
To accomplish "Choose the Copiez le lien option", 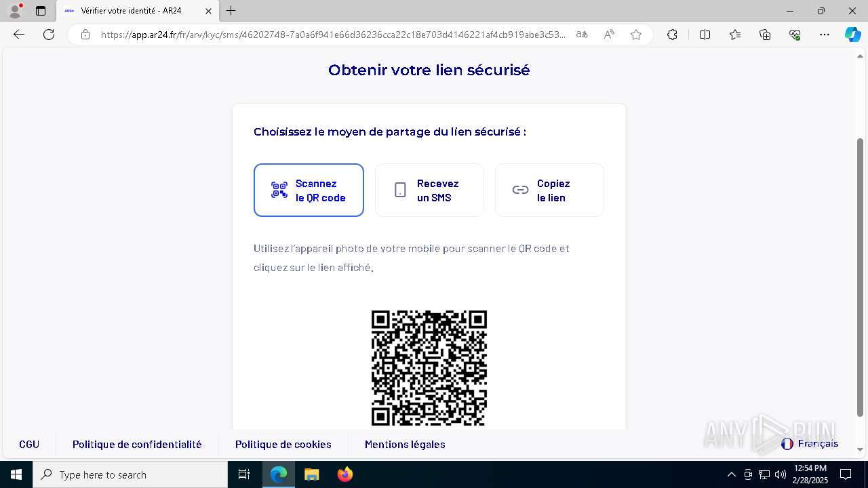I will click(x=549, y=190).
